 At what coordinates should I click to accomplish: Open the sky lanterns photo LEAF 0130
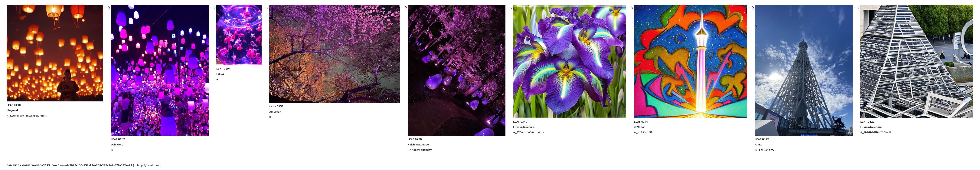(x=55, y=53)
